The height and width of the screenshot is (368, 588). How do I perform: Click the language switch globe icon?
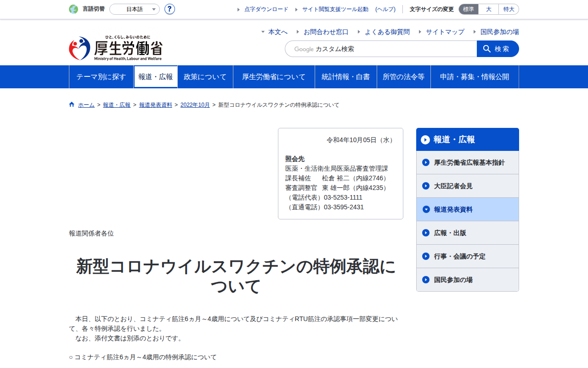pyautogui.click(x=73, y=9)
